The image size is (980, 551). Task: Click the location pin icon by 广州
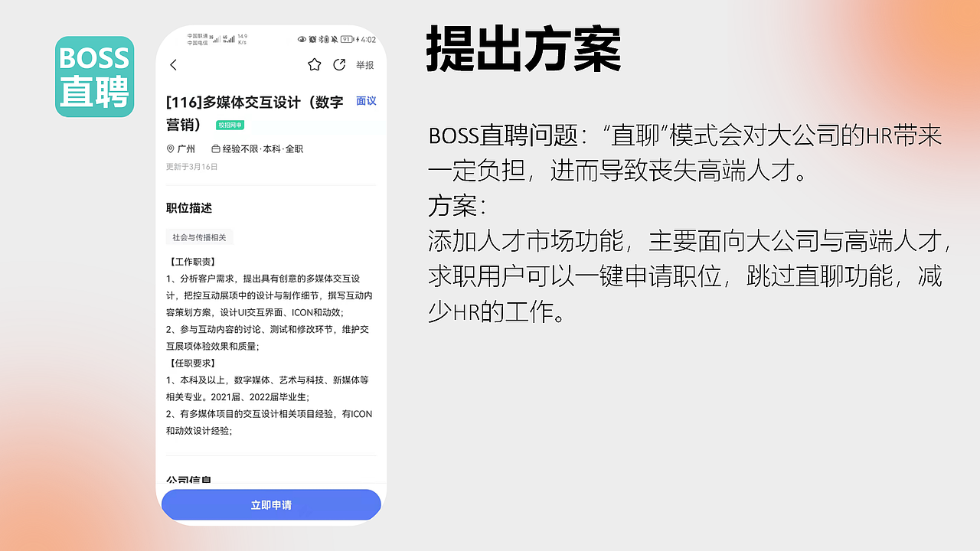[x=171, y=149]
